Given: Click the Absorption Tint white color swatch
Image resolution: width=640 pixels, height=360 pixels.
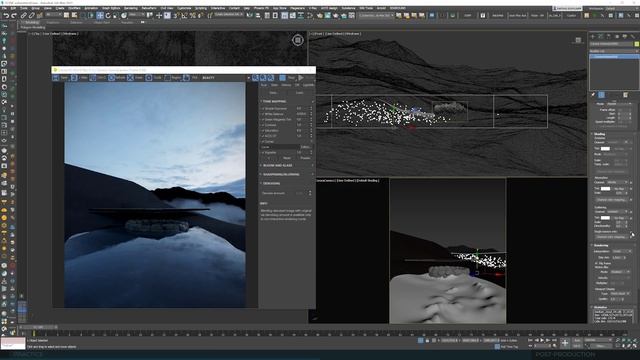Looking at the screenshot, I should coord(605,189).
